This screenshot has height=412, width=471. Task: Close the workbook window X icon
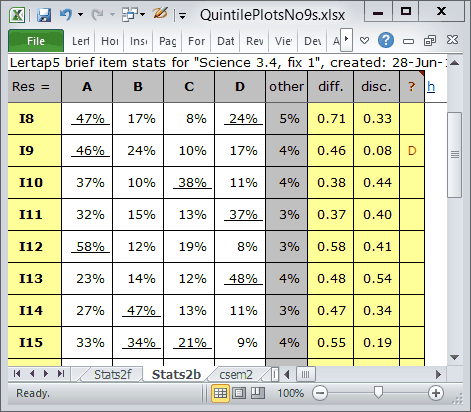coord(452,40)
